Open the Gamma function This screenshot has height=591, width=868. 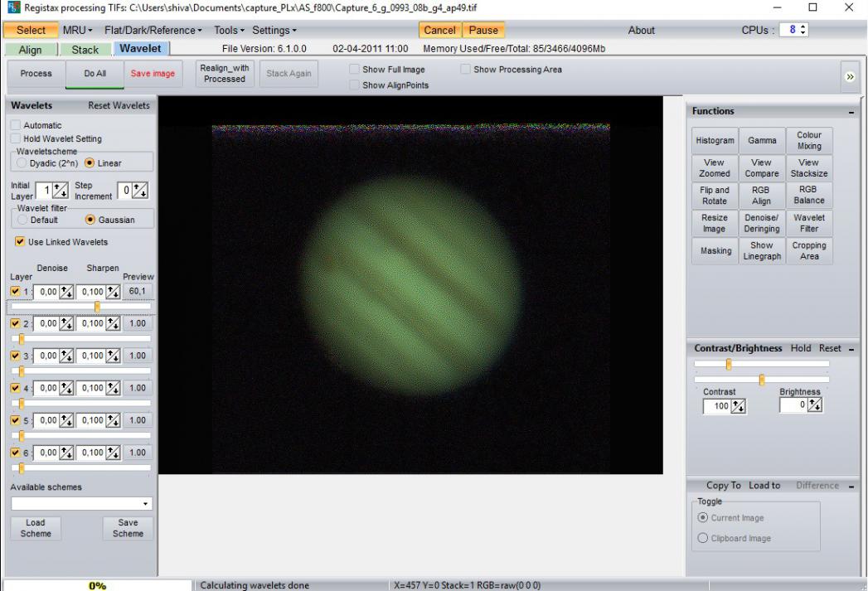[x=762, y=141]
